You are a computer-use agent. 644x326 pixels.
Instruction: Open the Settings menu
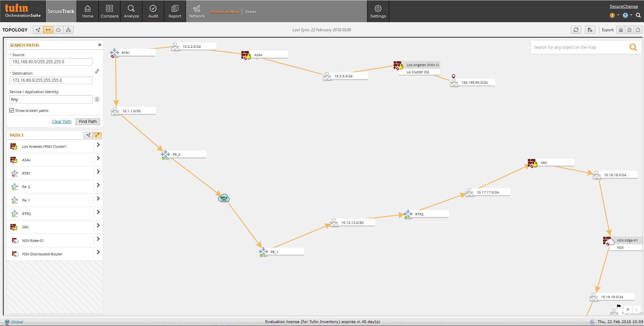pyautogui.click(x=378, y=11)
